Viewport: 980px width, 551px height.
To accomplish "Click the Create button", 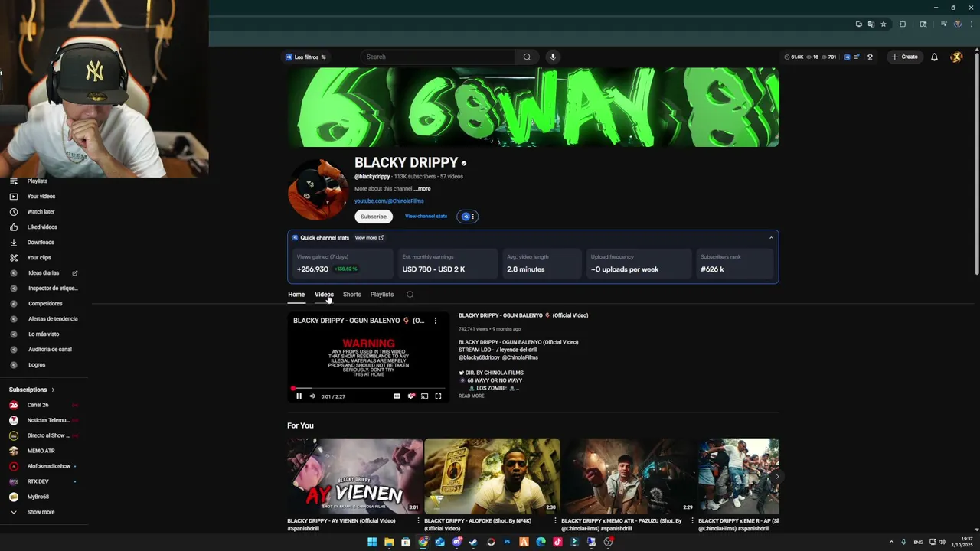I will 904,57.
